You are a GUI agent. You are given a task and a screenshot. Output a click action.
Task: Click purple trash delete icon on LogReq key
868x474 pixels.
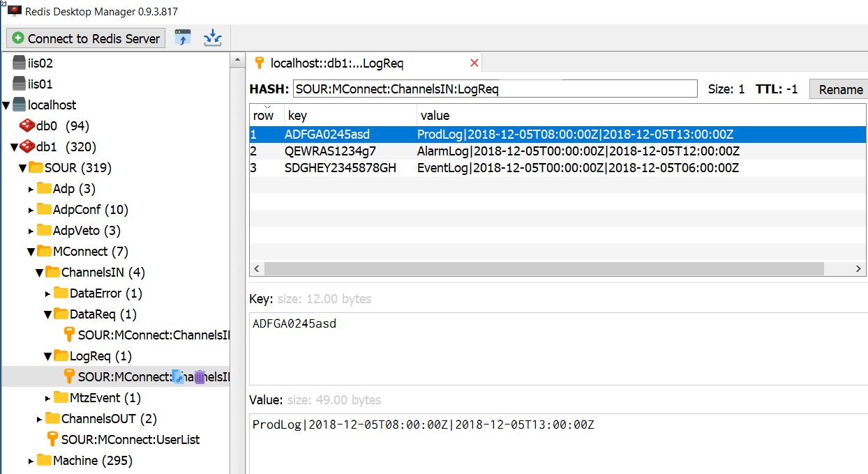200,377
